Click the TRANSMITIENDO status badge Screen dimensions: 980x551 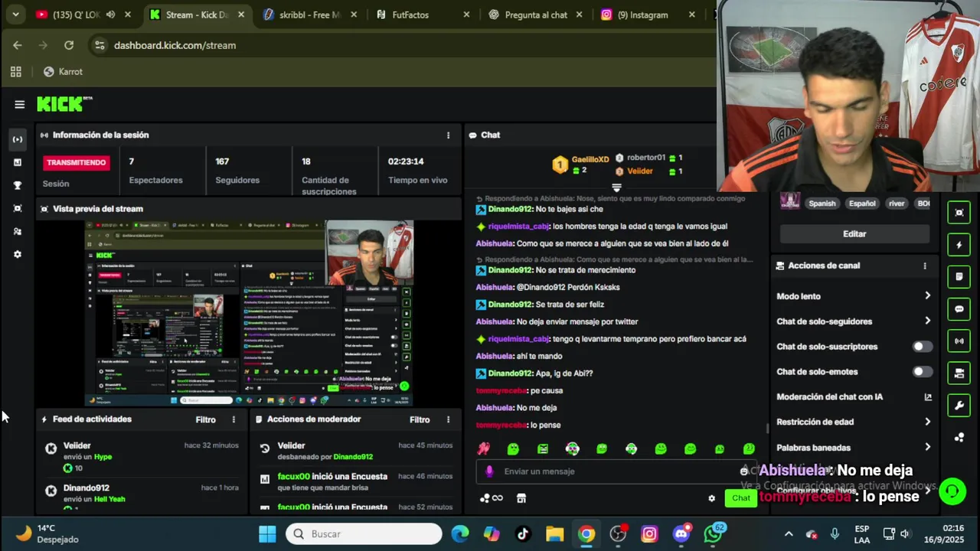[77, 162]
